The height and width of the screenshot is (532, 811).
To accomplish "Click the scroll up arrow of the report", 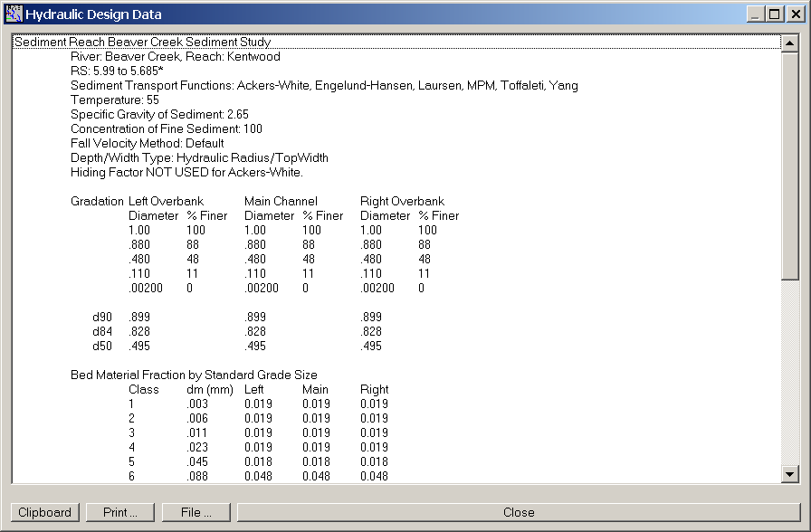I will click(x=790, y=43).
